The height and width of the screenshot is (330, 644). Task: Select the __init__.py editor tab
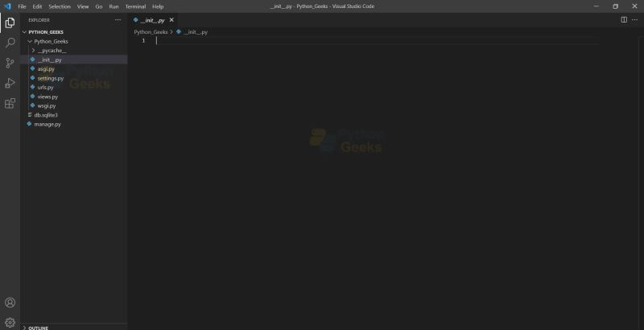[152, 20]
